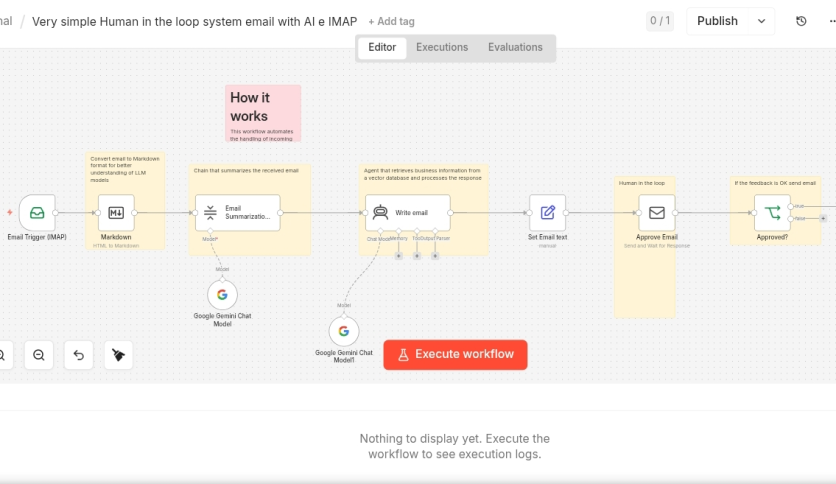Click the plus on Approved? false output

[823, 219]
